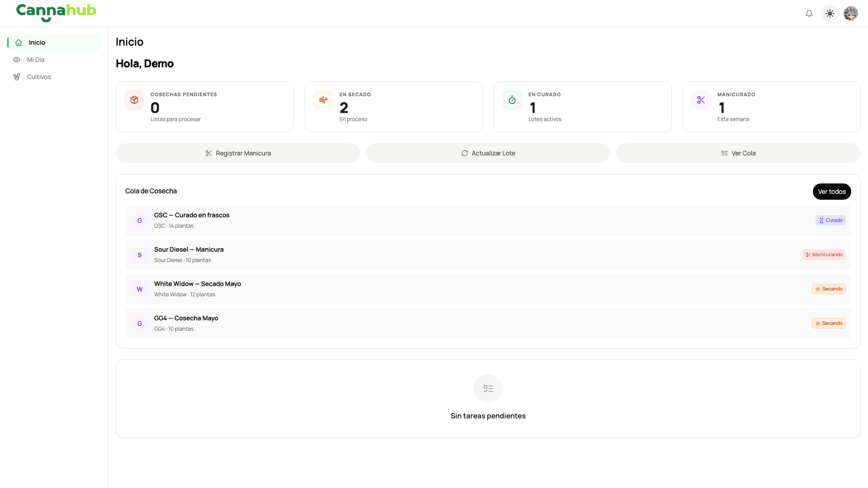Open the GSC — Curado en frascos row
The image size is (868, 488).
(488, 221)
